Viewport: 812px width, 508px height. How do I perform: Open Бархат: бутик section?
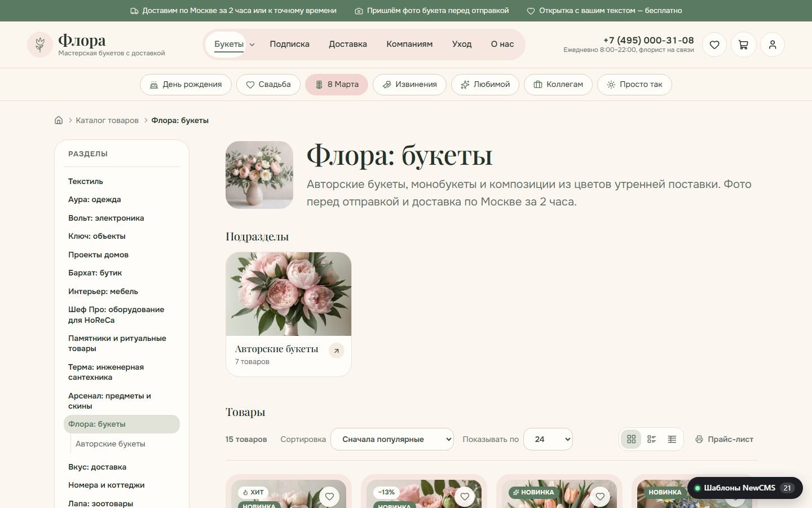[x=122, y=273]
